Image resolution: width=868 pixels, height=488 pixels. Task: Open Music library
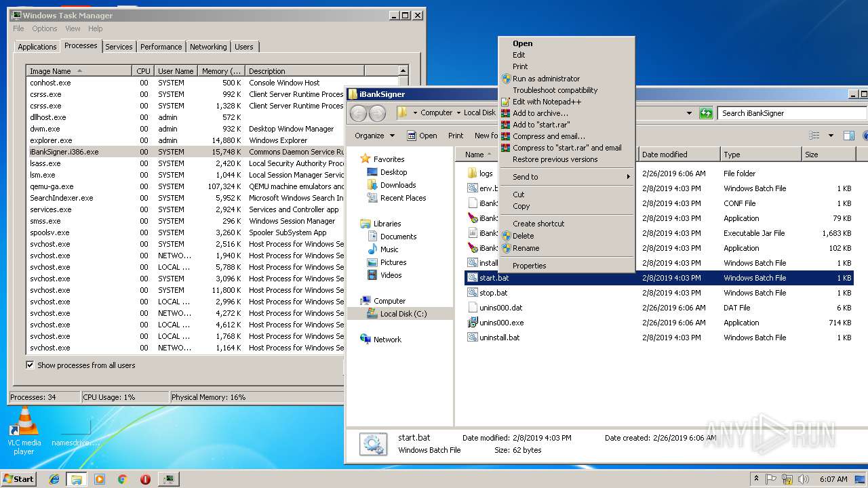(x=389, y=249)
